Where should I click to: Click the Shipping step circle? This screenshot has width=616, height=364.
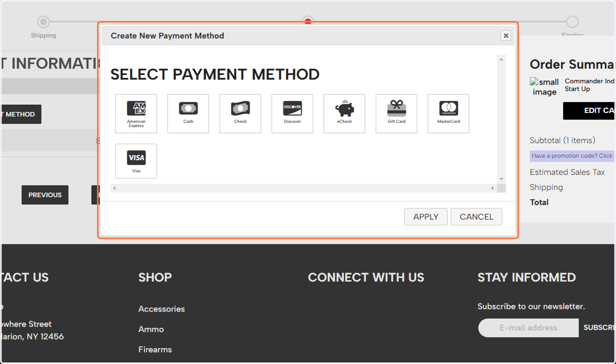[44, 22]
